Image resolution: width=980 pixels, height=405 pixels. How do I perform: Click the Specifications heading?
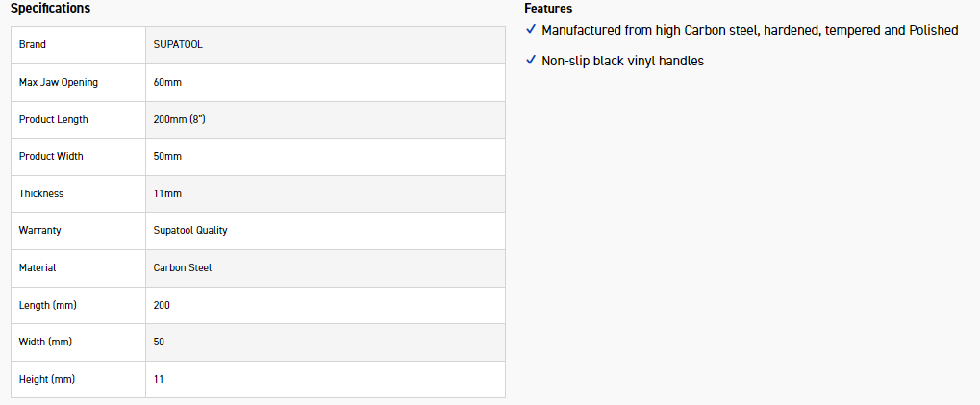[x=50, y=8]
